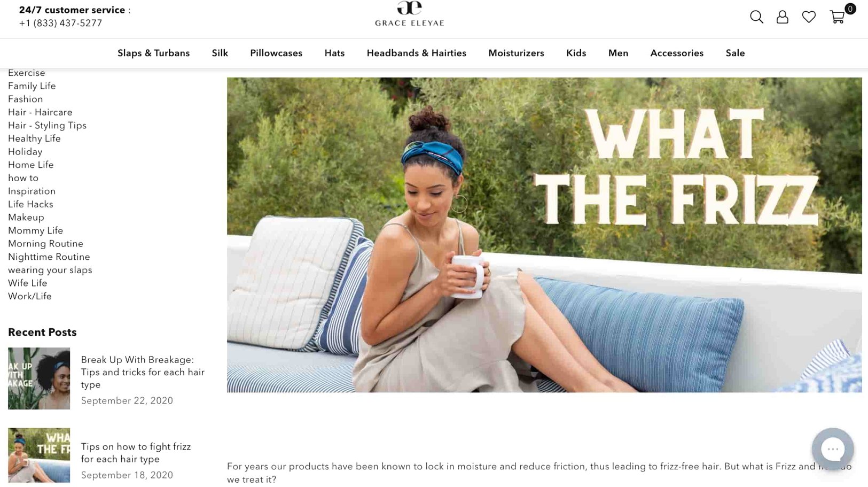Open the shopping cart icon
The image size is (868, 487).
coord(837,17)
